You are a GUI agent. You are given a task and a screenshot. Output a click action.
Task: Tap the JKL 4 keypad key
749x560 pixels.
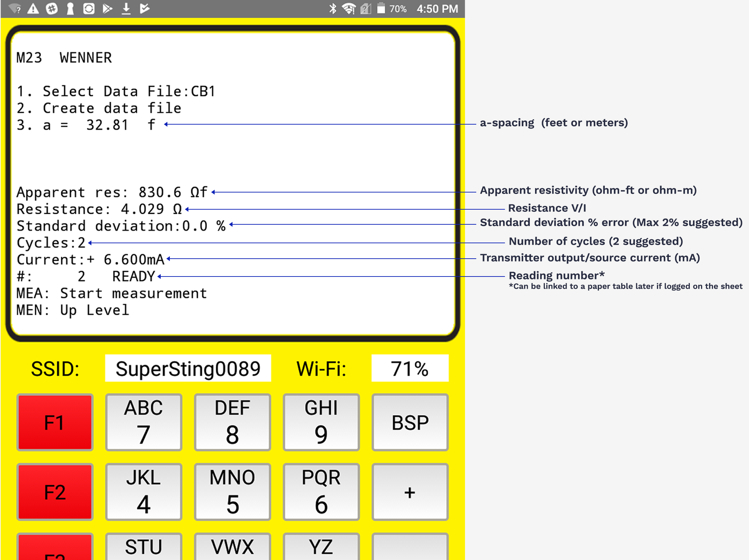pyautogui.click(x=144, y=492)
